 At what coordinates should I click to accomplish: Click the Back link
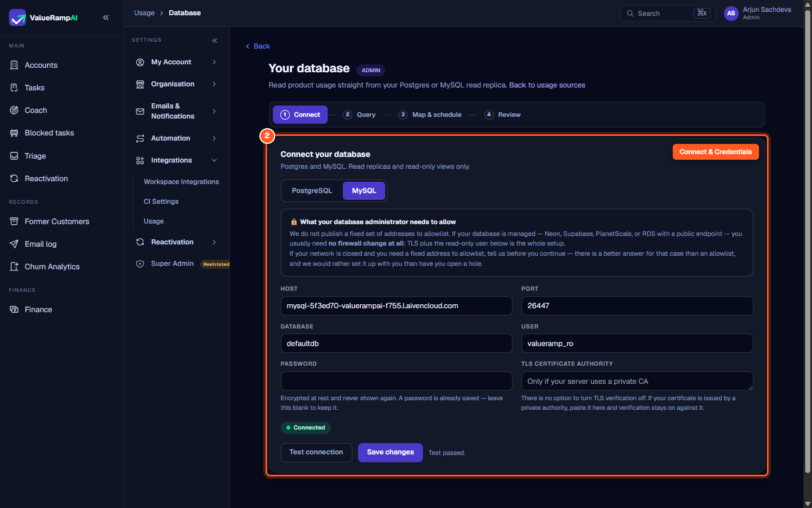click(258, 46)
